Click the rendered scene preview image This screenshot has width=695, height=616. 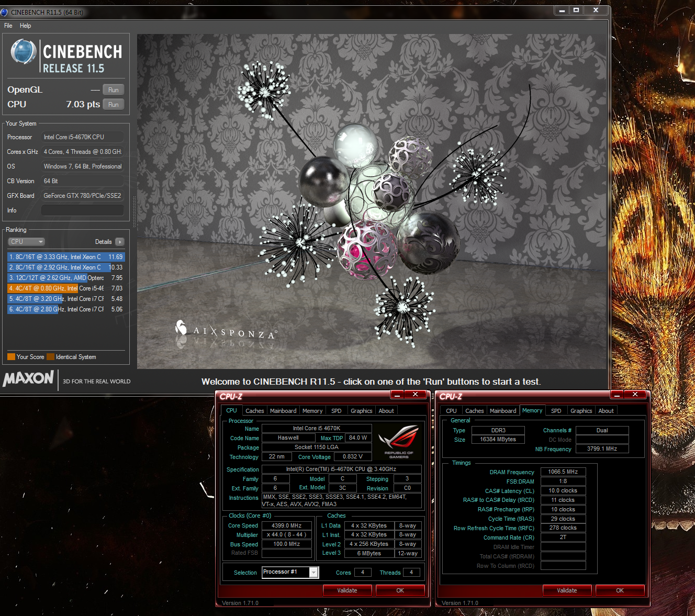point(372,201)
